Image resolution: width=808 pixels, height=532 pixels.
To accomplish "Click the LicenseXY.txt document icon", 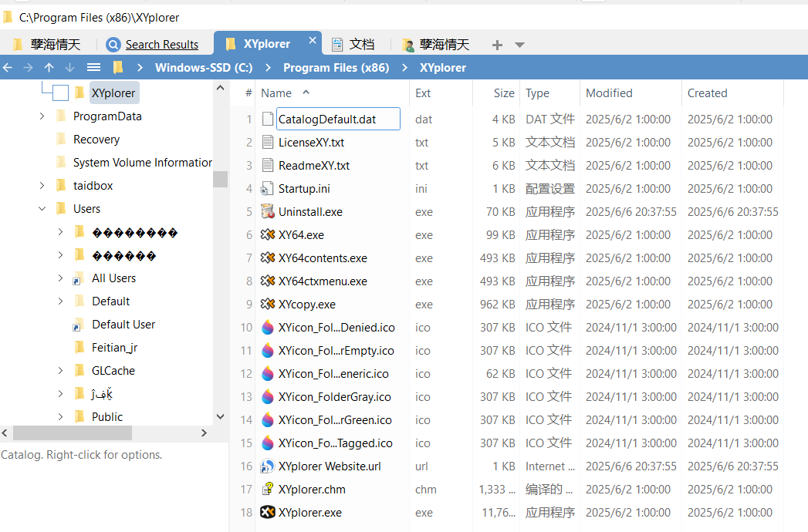I will pyautogui.click(x=268, y=142).
